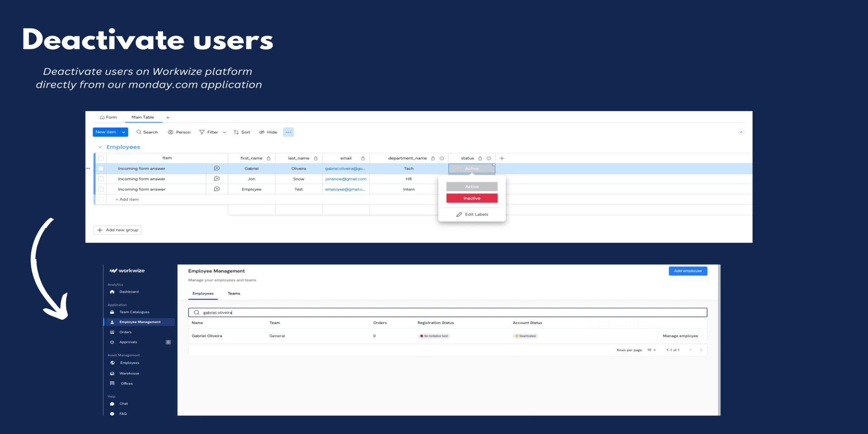Click the New item button

[106, 132]
